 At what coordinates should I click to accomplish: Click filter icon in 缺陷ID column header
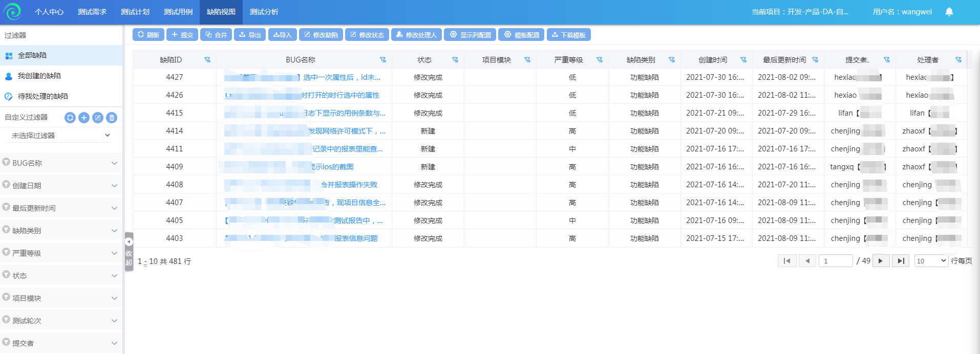[x=207, y=60]
